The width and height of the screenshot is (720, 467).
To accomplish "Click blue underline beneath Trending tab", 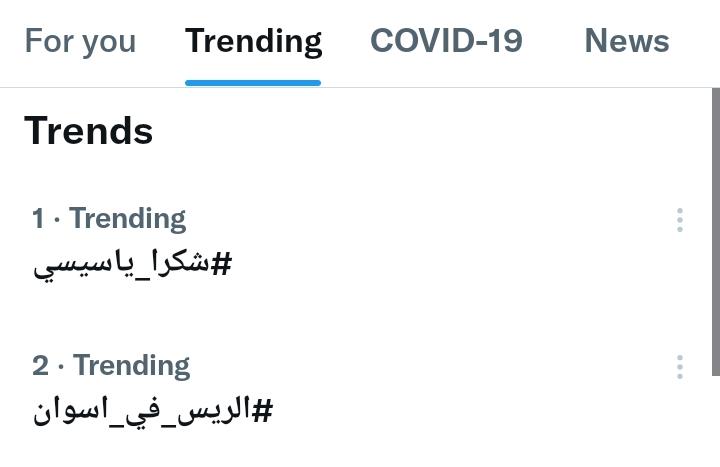I will point(253,83).
